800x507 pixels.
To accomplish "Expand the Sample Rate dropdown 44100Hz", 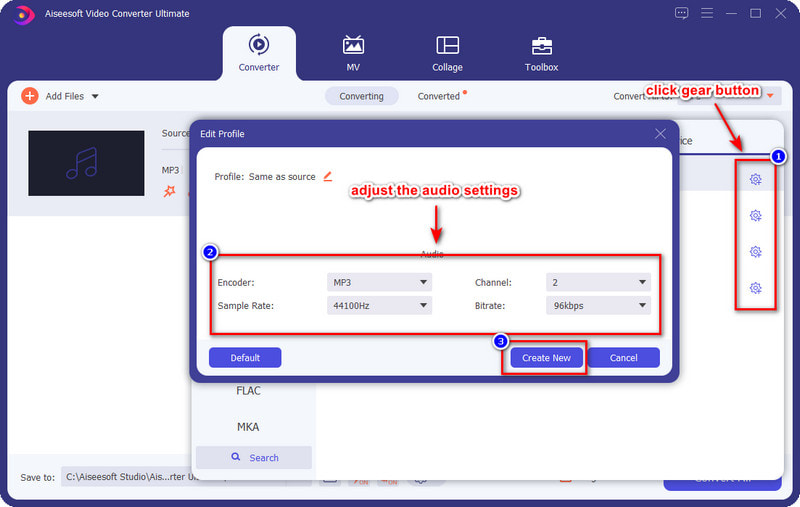I will [x=379, y=306].
